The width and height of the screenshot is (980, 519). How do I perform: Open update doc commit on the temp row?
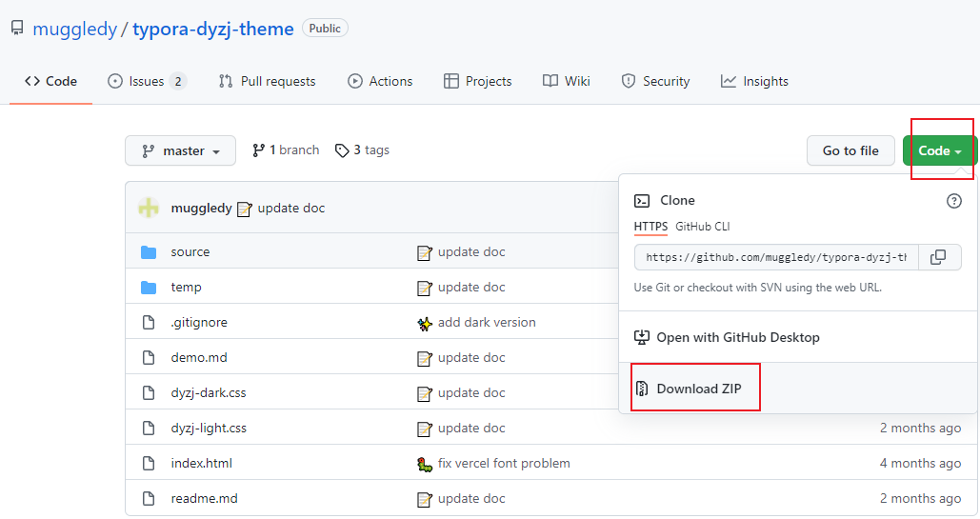point(471,287)
